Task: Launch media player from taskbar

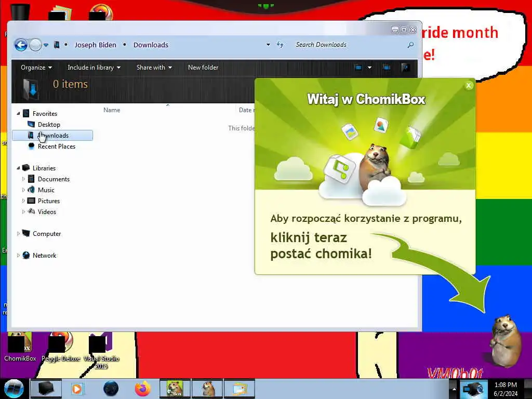Action: point(77,389)
